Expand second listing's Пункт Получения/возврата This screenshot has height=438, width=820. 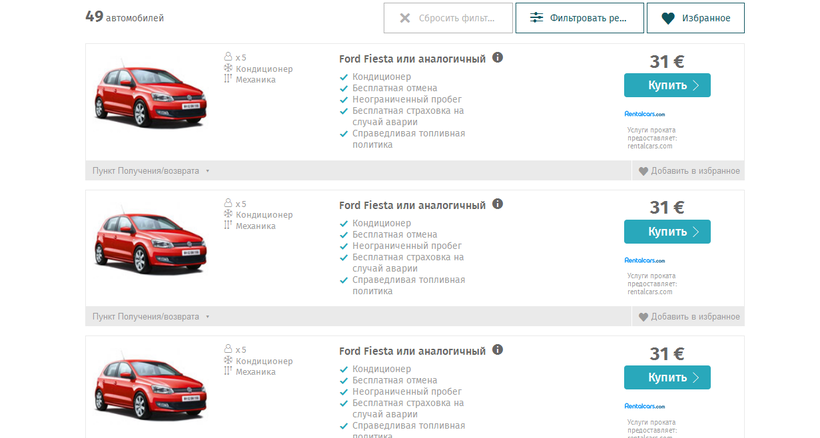(x=151, y=317)
